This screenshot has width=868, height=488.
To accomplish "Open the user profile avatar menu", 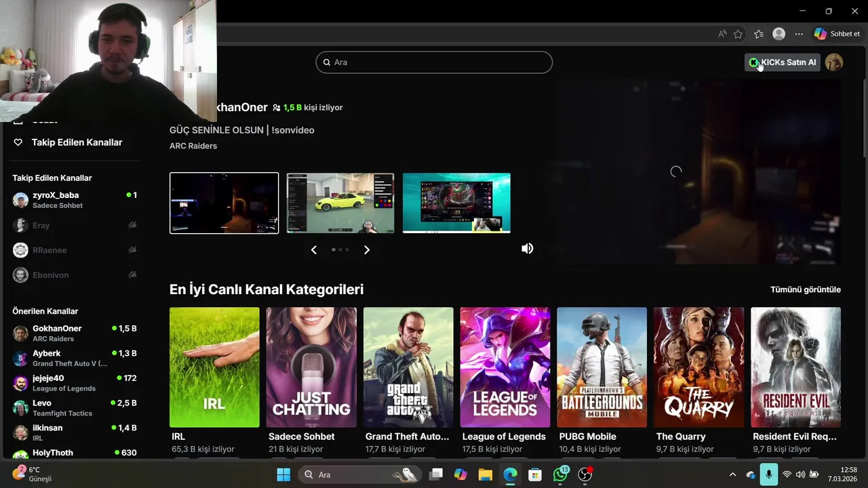I will click(834, 62).
